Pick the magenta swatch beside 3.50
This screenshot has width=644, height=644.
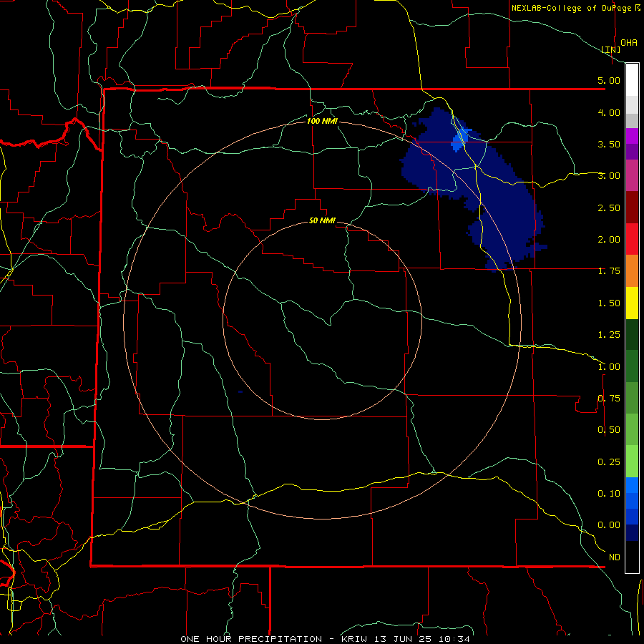click(x=632, y=136)
